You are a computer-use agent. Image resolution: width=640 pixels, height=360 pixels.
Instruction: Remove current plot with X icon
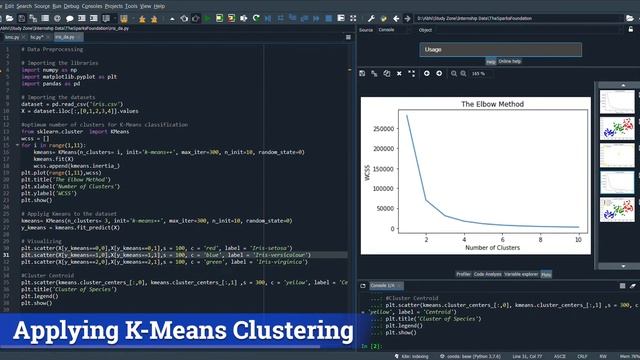pos(399,73)
